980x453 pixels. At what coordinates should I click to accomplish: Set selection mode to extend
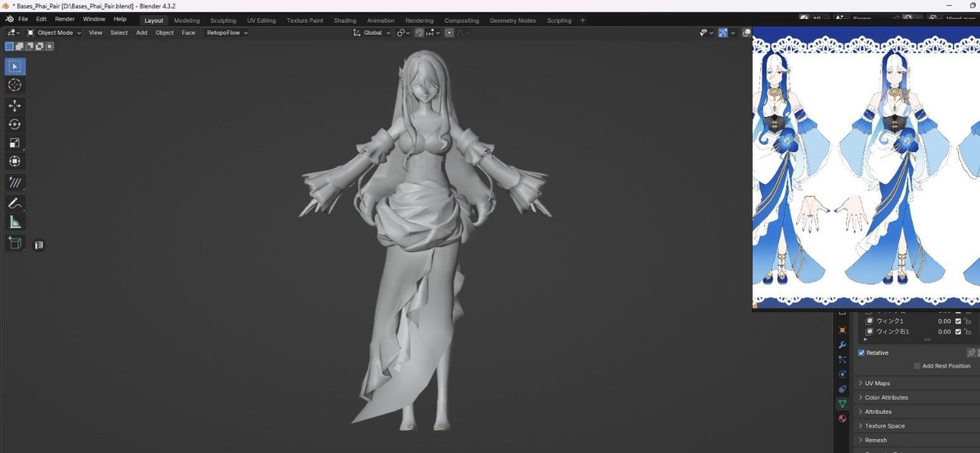pos(20,46)
